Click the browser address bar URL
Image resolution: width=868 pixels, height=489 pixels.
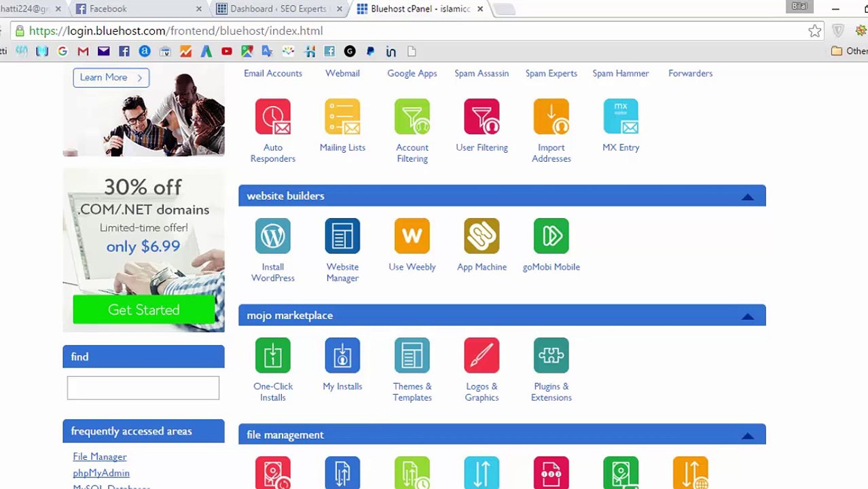click(176, 31)
